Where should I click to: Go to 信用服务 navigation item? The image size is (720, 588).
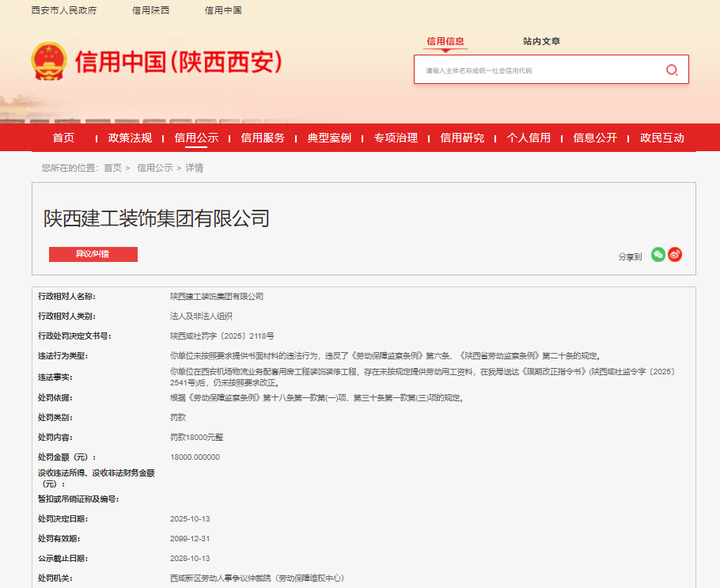coord(263,138)
